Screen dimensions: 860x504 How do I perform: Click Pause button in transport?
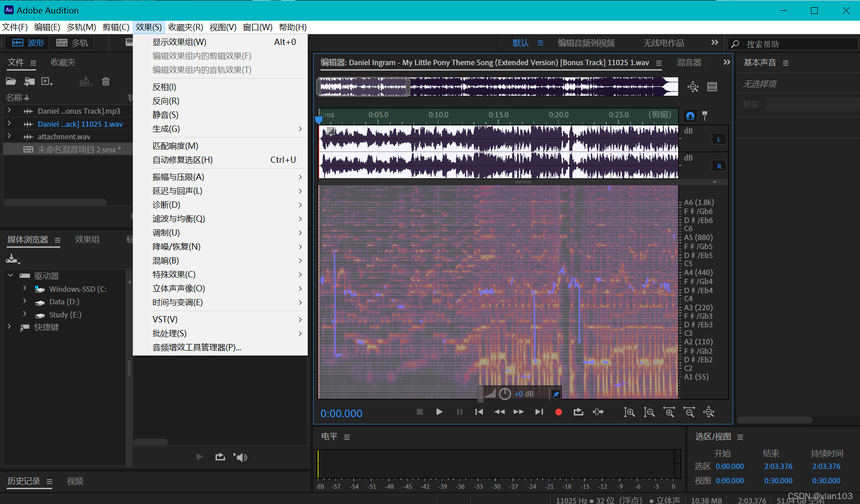tap(459, 412)
